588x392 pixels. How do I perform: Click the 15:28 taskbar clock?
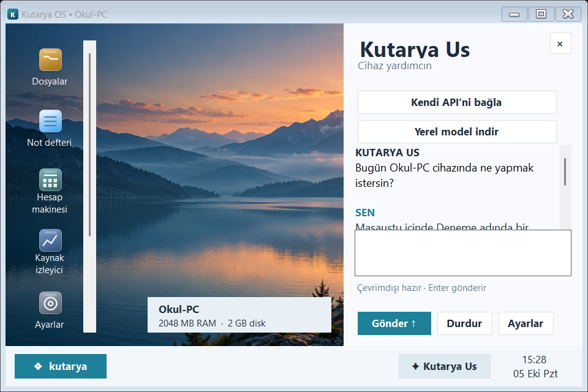534,360
